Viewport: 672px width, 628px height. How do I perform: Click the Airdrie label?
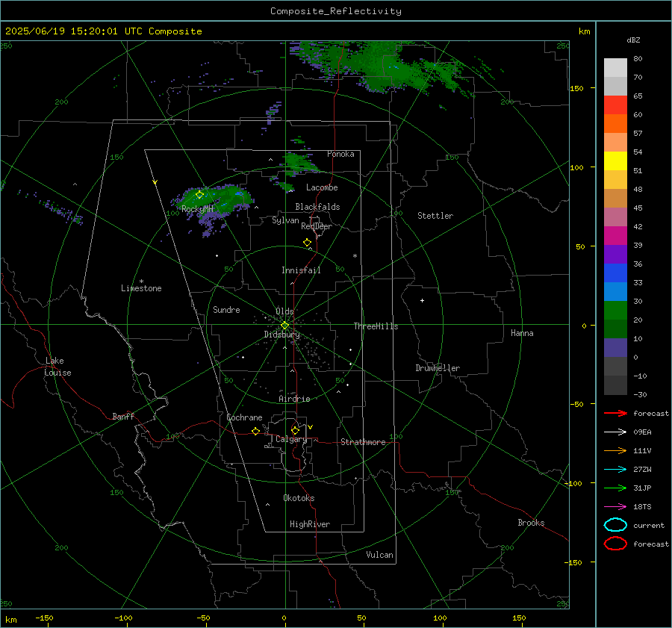(294, 399)
